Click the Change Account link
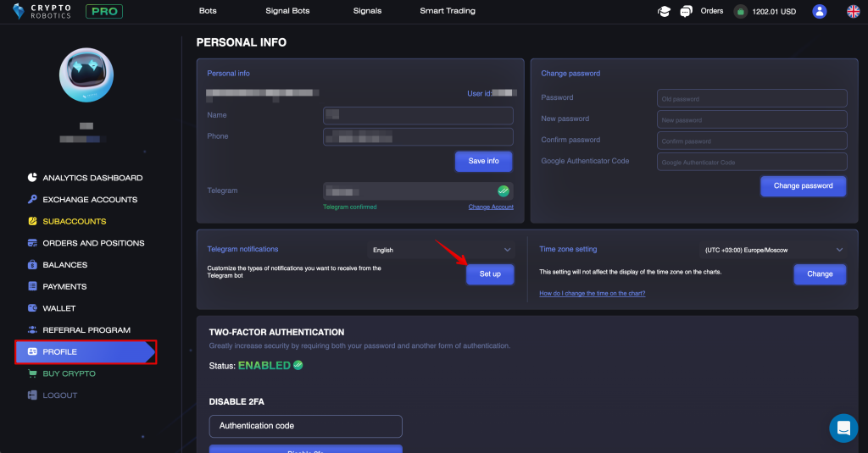Screen dimensions: 868x453 point(491,207)
